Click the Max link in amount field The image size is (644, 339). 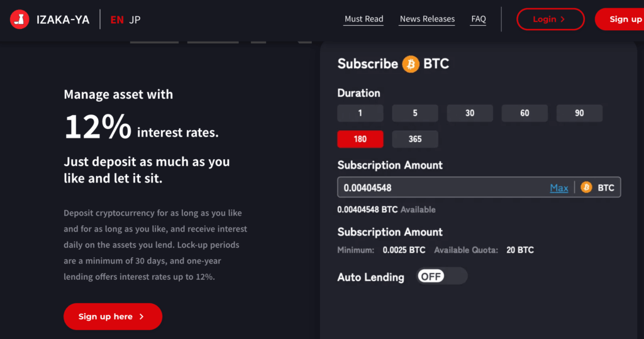coord(559,188)
